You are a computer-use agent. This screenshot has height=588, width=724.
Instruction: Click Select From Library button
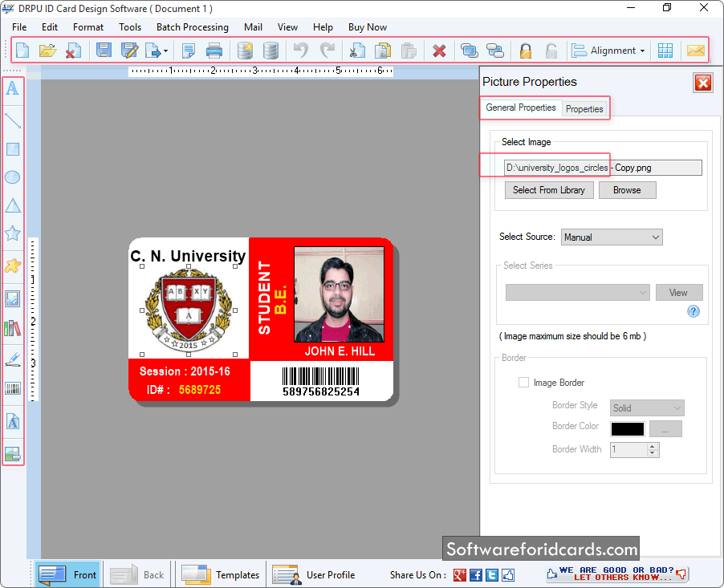click(x=549, y=190)
